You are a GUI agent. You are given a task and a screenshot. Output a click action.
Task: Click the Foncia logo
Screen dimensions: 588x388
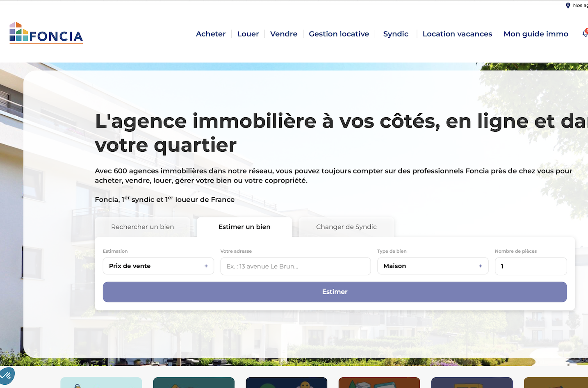46,33
